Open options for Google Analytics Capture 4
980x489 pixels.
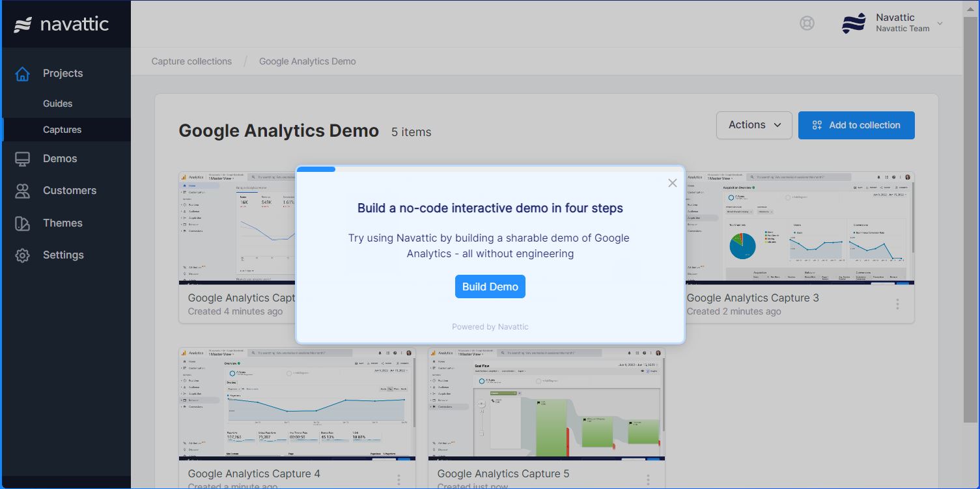(398, 479)
